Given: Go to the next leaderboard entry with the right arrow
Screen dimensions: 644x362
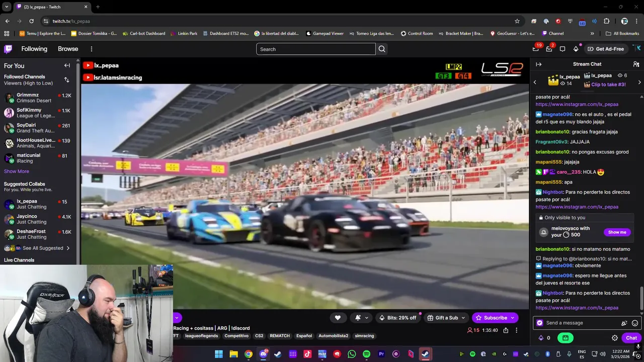Looking at the screenshot, I should (x=639, y=82).
